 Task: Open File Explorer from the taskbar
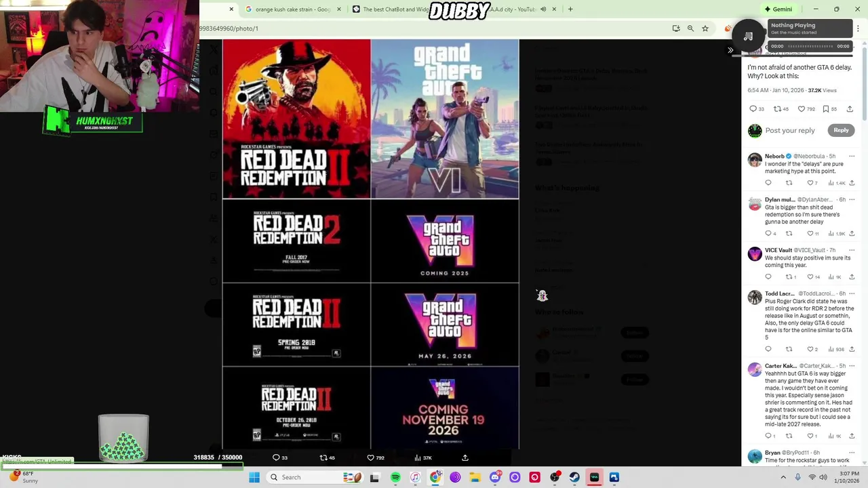click(475, 477)
